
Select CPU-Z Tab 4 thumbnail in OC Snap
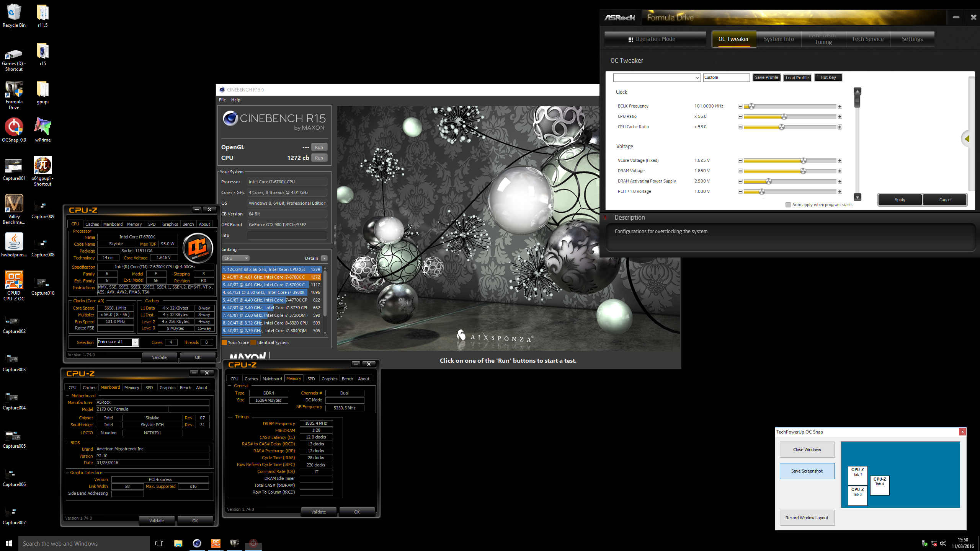point(880,486)
